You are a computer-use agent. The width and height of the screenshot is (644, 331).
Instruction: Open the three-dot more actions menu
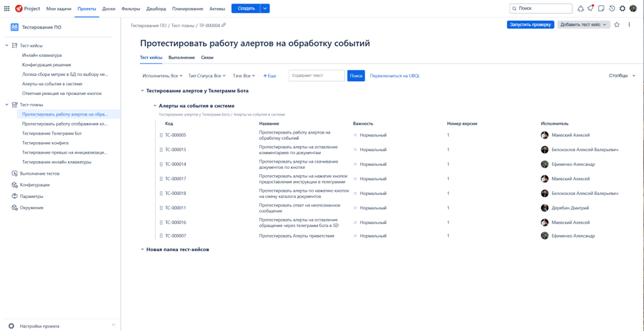pyautogui.click(x=629, y=25)
